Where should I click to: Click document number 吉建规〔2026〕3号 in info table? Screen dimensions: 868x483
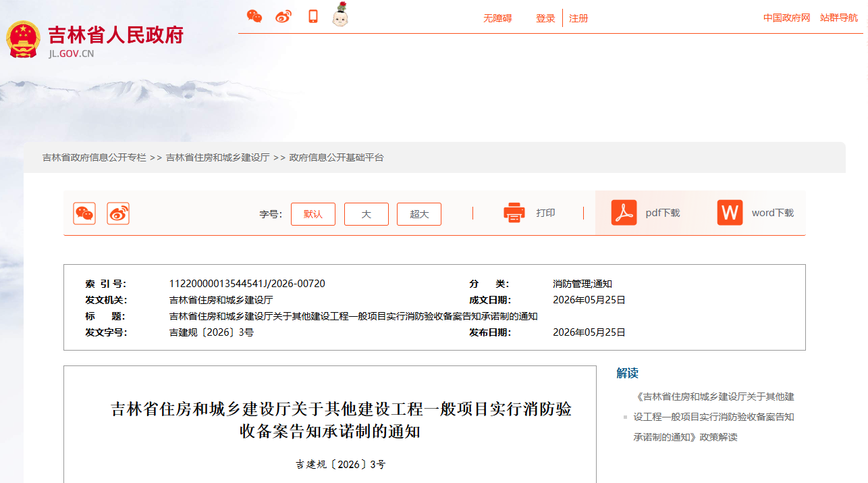[x=211, y=332]
